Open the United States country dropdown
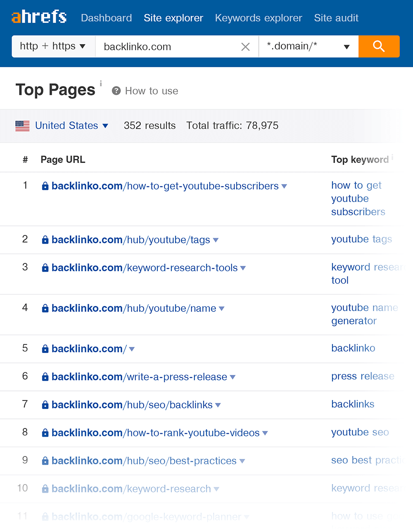 (71, 126)
